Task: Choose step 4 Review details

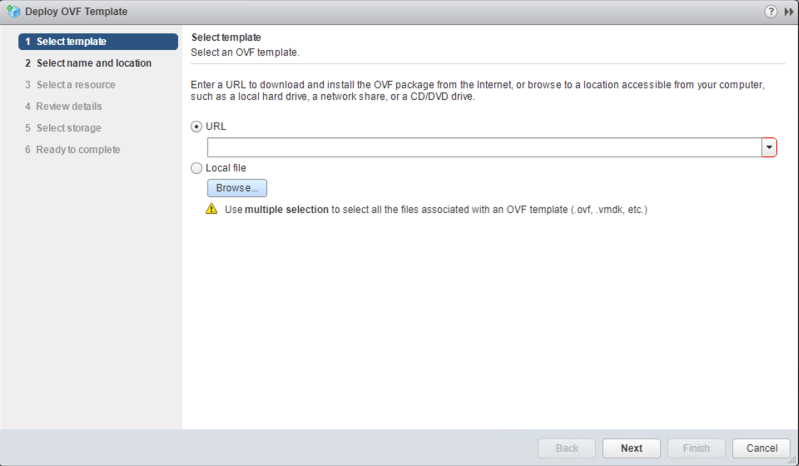Action: 63,106
